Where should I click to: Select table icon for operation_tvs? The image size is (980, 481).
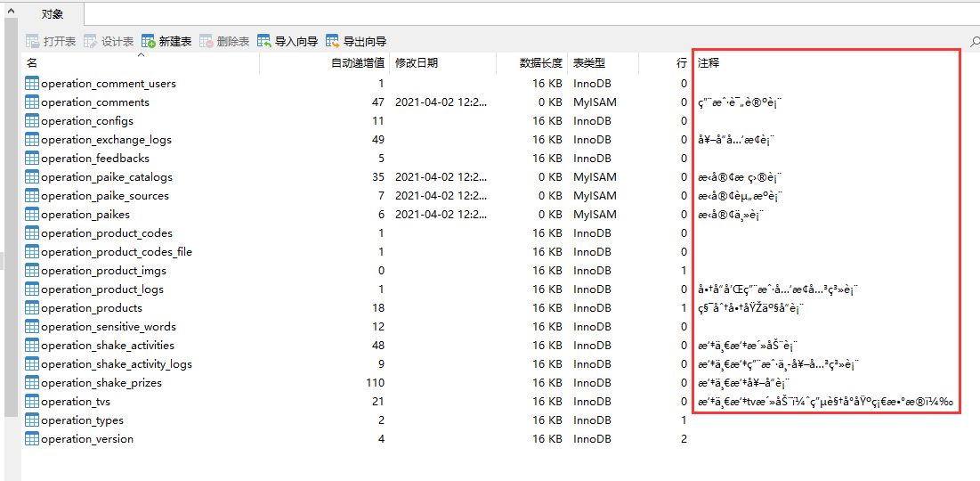click(x=32, y=402)
